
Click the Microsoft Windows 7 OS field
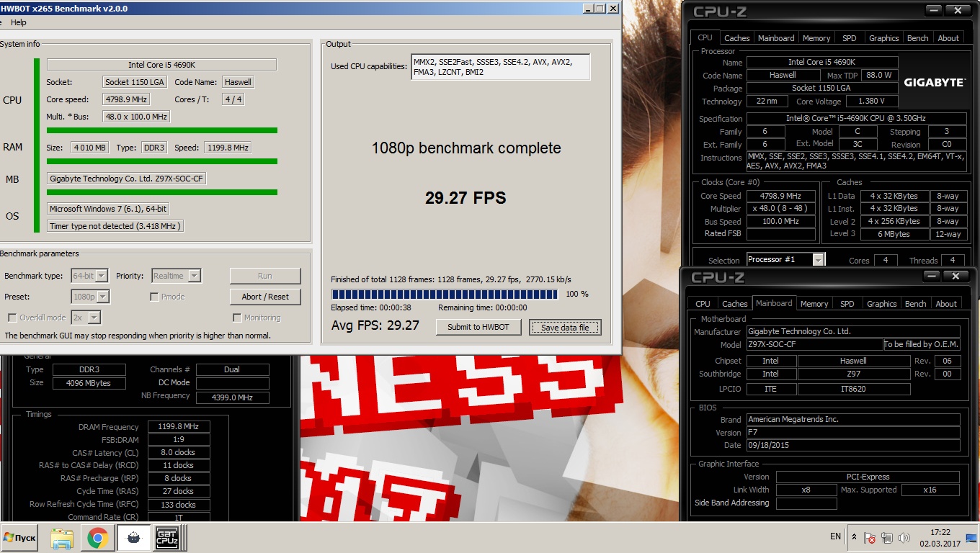(108, 209)
